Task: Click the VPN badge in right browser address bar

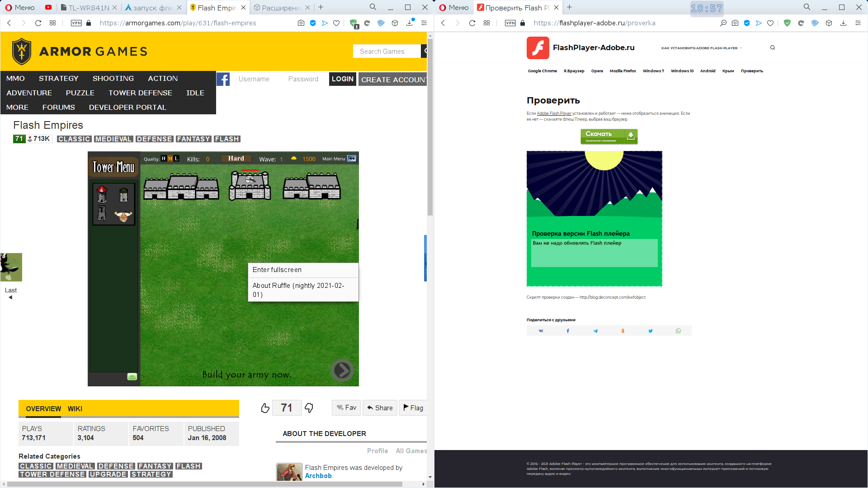Action: click(510, 23)
